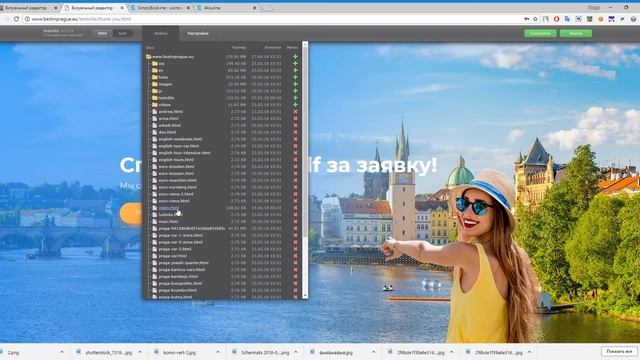The width and height of the screenshot is (640, 360).
Task: Click green plus icon for fonts folder
Action: point(295,77)
